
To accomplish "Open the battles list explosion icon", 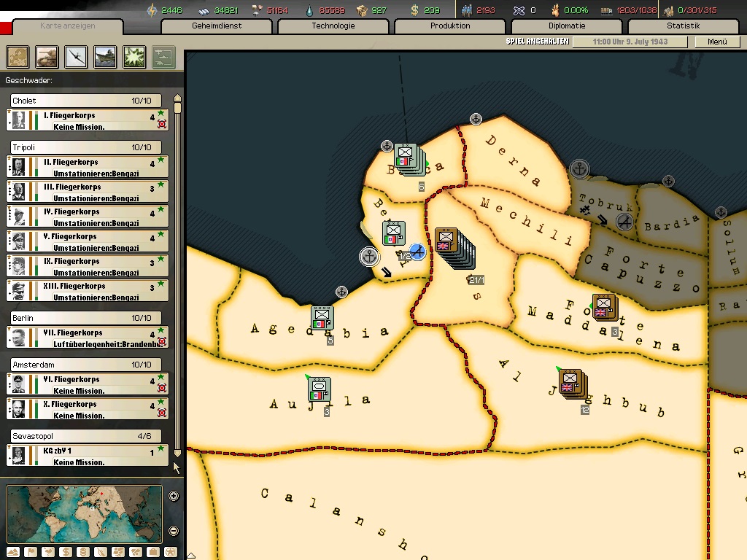I will tap(134, 57).
